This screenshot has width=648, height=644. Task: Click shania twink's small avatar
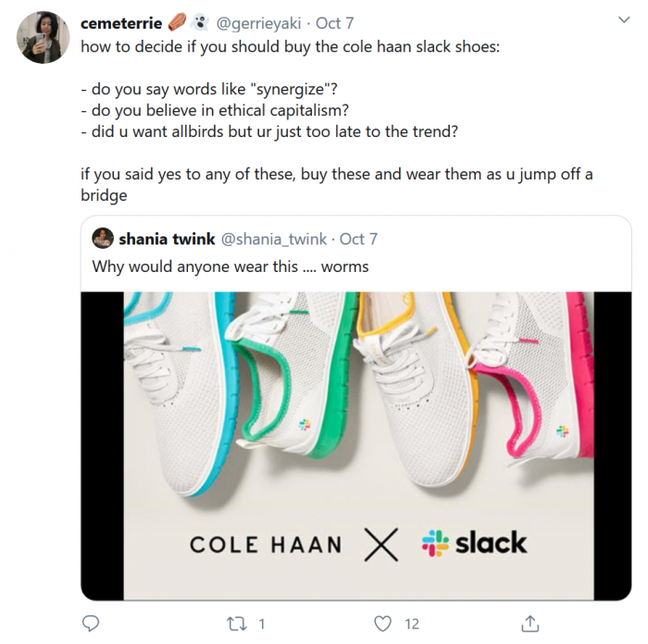point(103,239)
